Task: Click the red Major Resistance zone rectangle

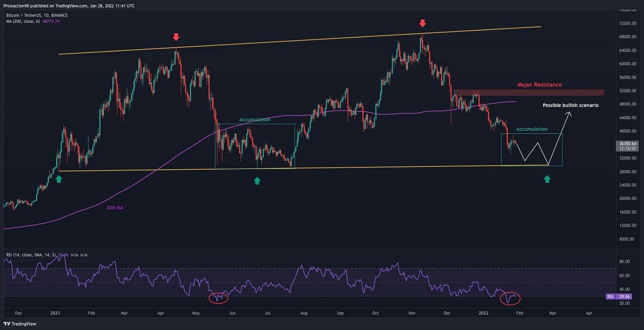Action: point(529,92)
